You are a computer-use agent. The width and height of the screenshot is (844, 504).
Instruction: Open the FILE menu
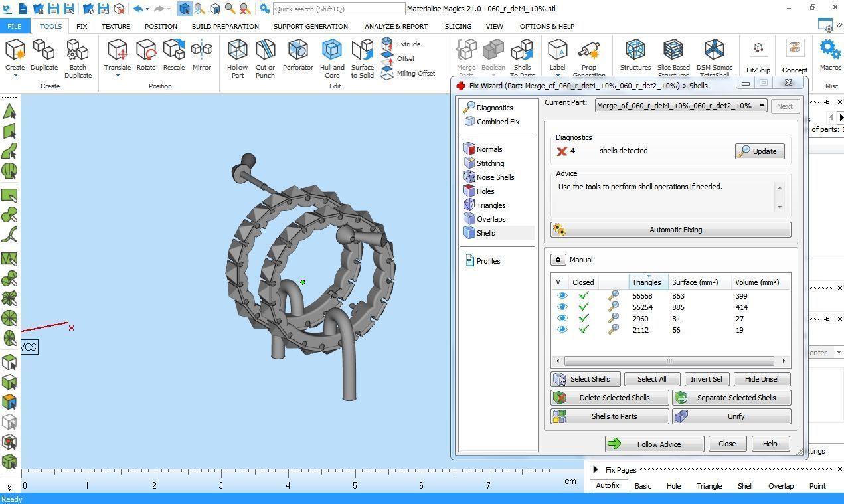(15, 26)
